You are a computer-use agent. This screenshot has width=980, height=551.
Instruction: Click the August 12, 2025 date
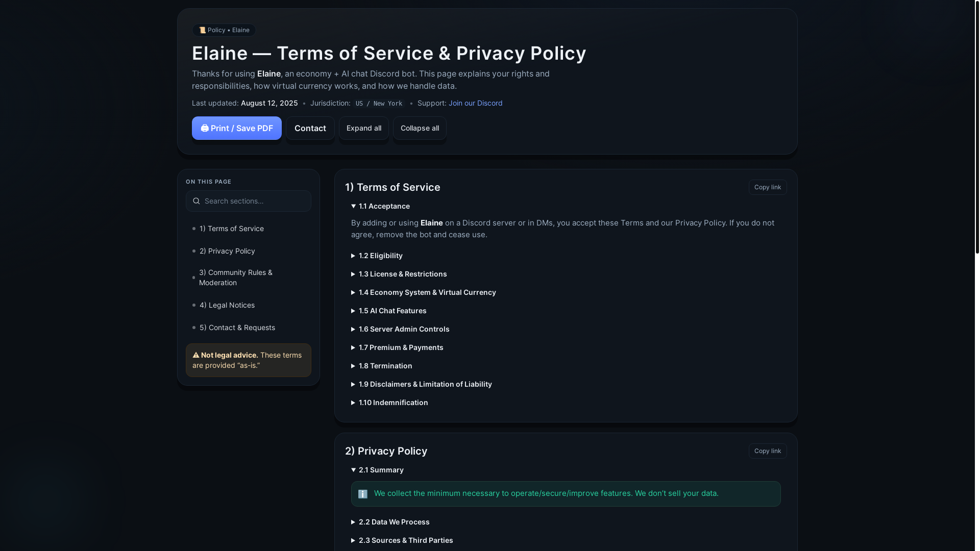tap(269, 103)
